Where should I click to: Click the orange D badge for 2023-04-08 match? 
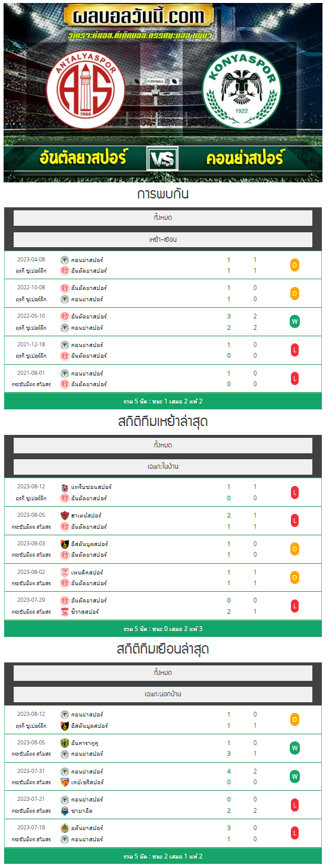(x=294, y=265)
